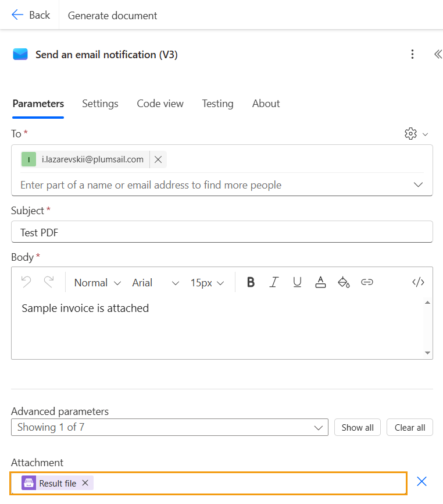Click the Undo icon in the Body toolbar
443x504 pixels.
[26, 282]
